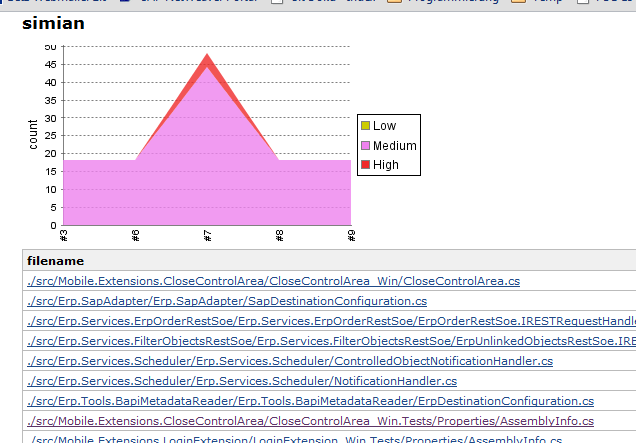
Task: Open the ErpOrderRestSoe.IRESTRequestHandler file link
Action: 331,321
